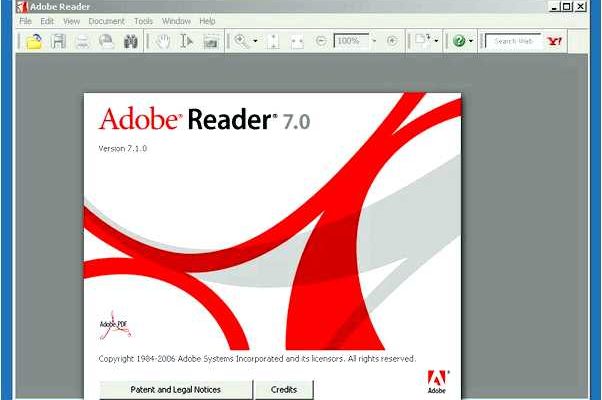The height and width of the screenshot is (400, 602).
Task: Click the Print icon in toolbar
Action: [x=82, y=41]
